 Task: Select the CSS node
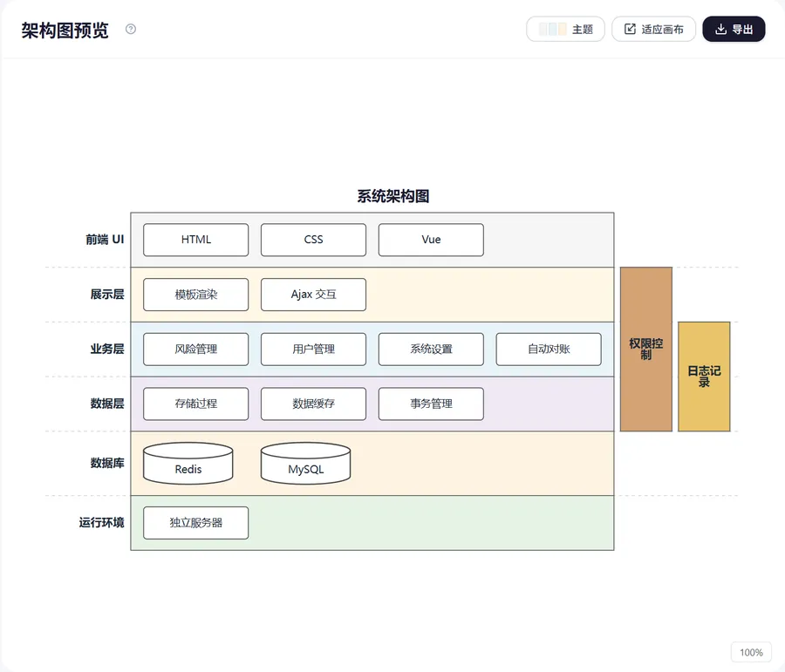(313, 240)
